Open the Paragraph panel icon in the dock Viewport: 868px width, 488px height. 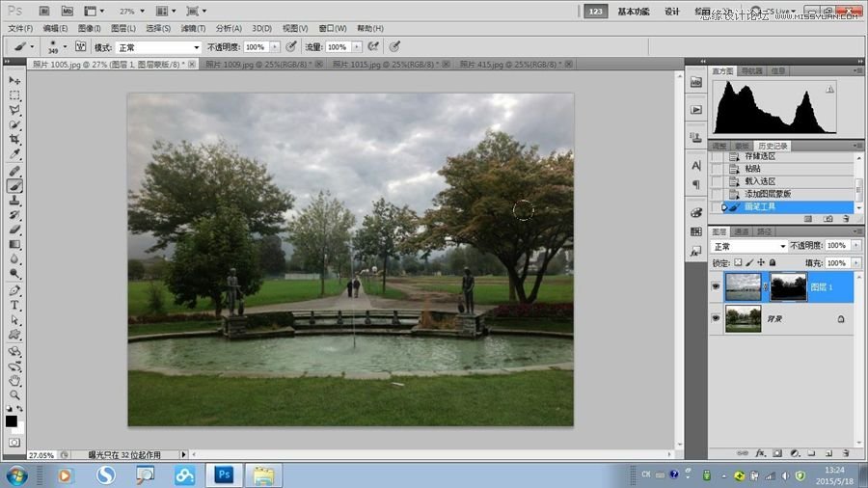pos(696,184)
